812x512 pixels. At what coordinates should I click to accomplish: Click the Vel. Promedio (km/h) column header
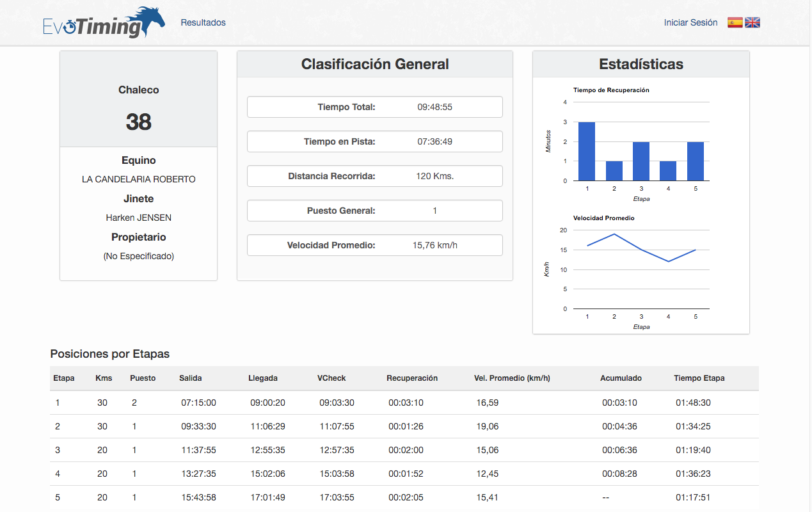pos(512,378)
